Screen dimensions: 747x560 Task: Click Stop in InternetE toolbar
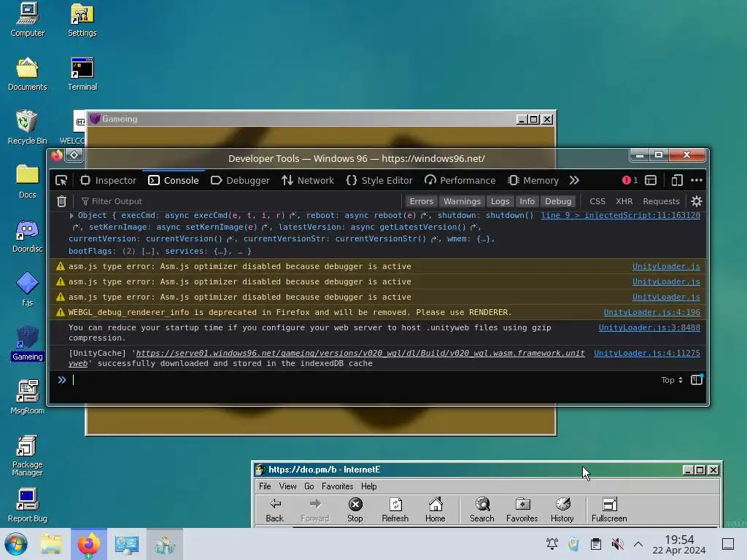coord(355,510)
